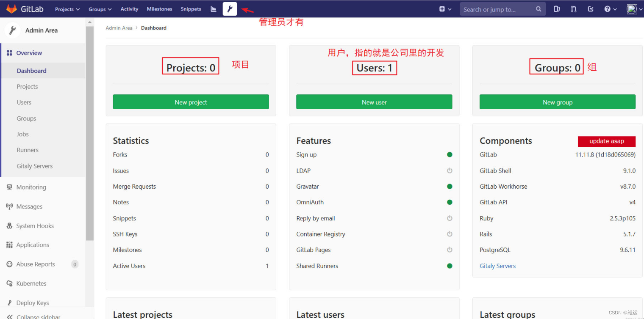
Task: Open the Help question-mark dropdown
Action: click(x=611, y=9)
